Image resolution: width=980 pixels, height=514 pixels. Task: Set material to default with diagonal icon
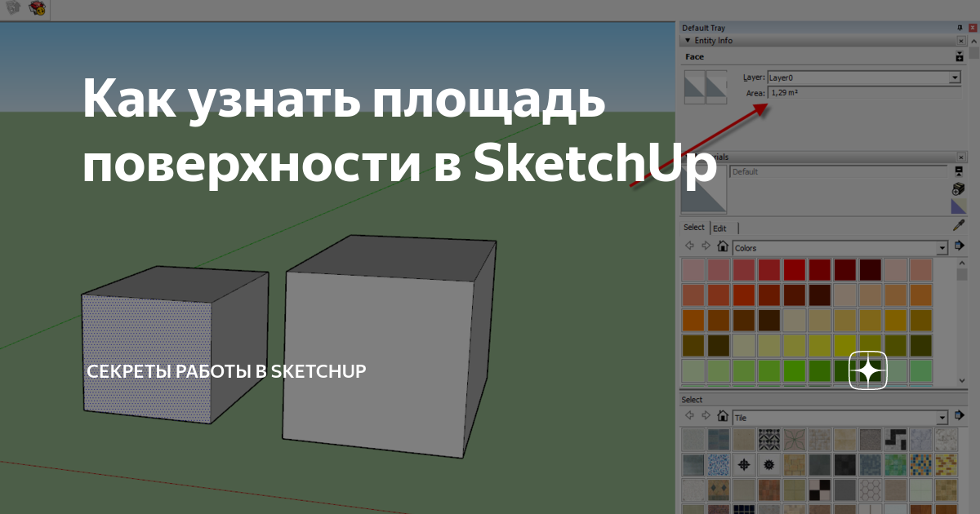[959, 206]
